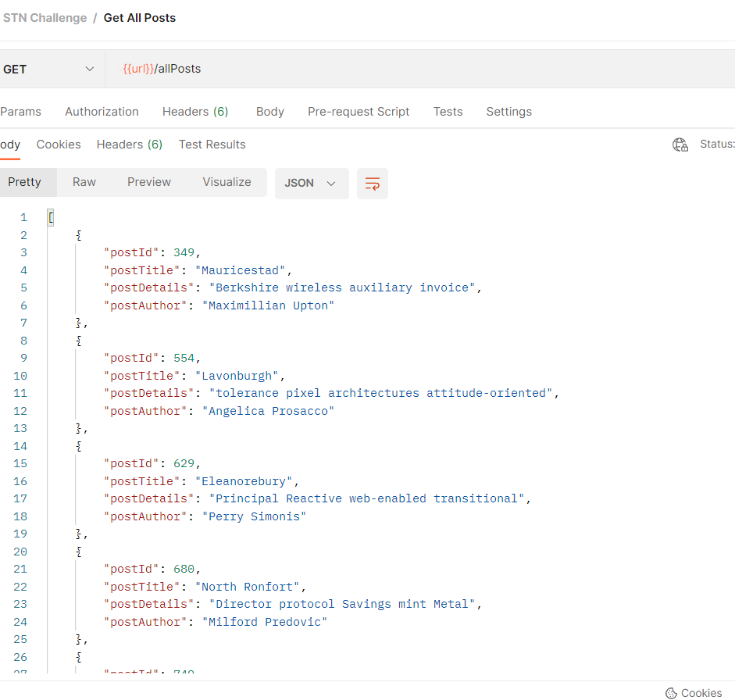Click "Maximillian Upton" author value

pyautogui.click(x=268, y=305)
